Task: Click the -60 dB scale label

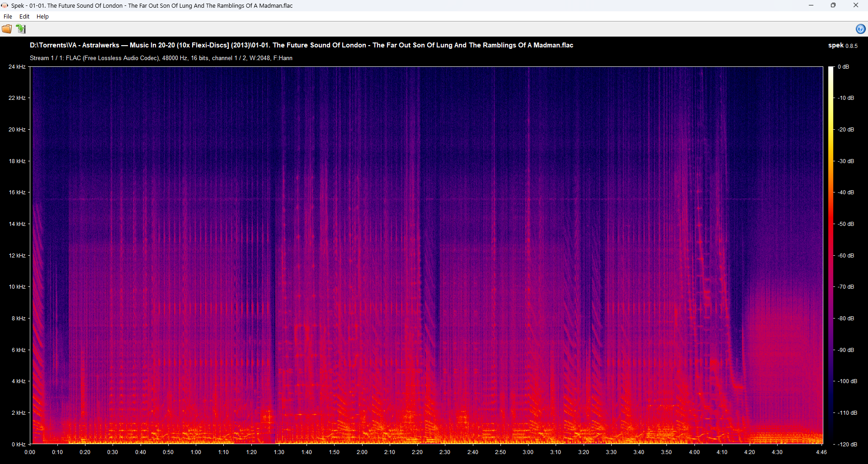Action: tap(846, 255)
